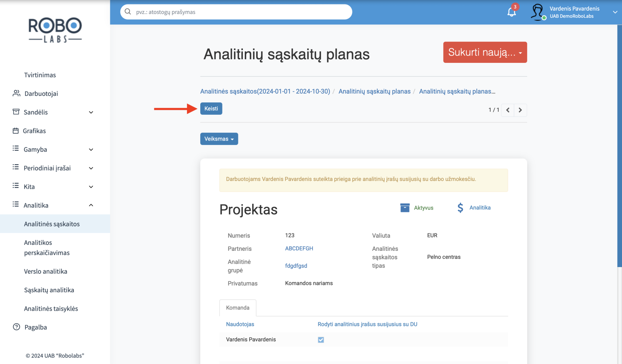The image size is (622, 364).
Task: Expand the Gamyba menu chevron
Action: coord(91,149)
